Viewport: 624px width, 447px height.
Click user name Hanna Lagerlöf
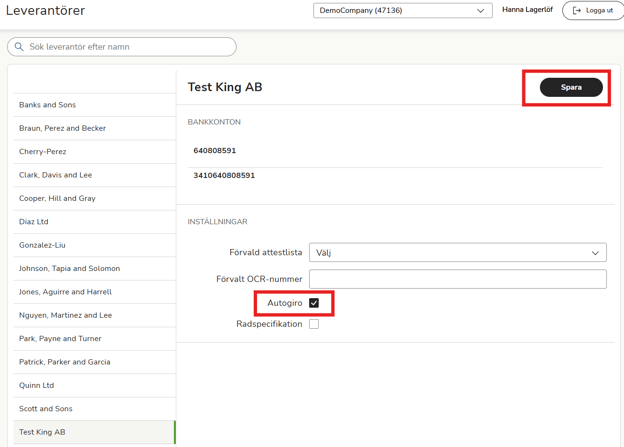click(x=527, y=11)
